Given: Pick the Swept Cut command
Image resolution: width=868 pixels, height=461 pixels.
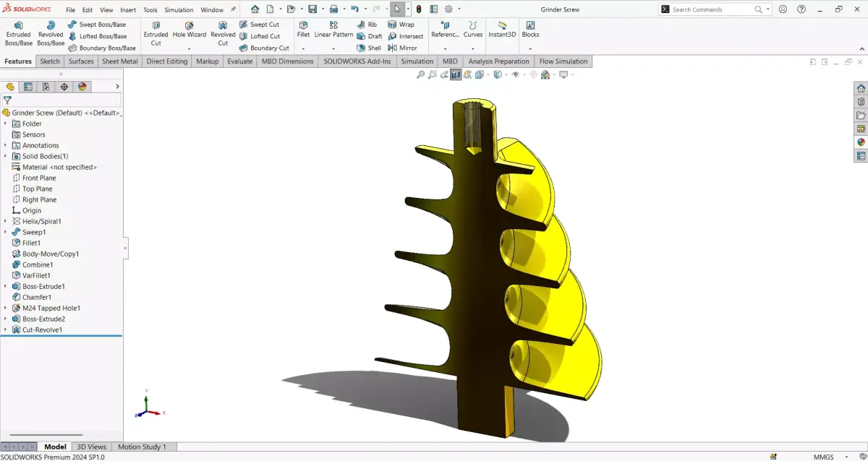Looking at the screenshot, I should (259, 25).
